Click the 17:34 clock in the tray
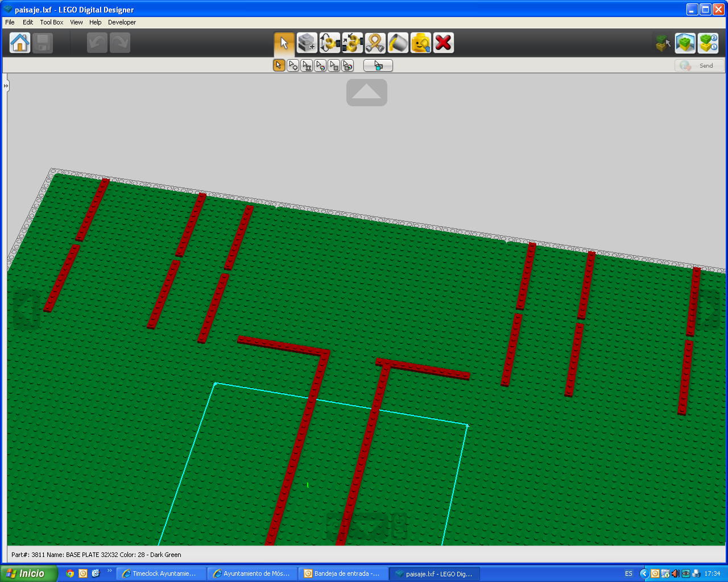Image resolution: width=728 pixels, height=582 pixels. [x=712, y=574]
